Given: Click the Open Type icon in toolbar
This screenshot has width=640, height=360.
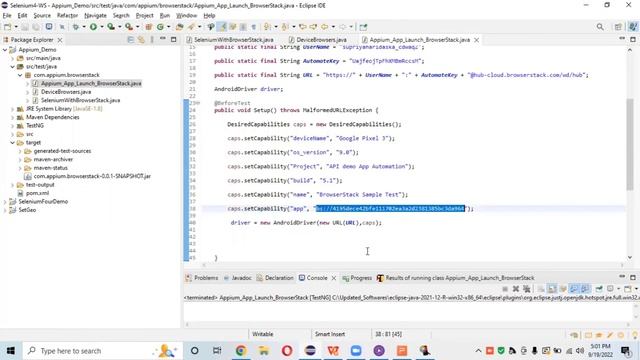Looking at the screenshot, I should pos(180,27).
